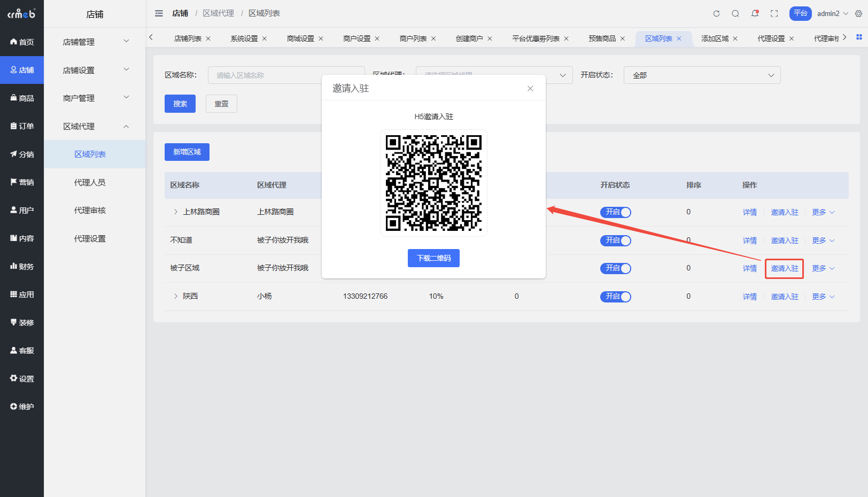Expand the 店铺设置 menu
Screen dimensions: 868x497
point(95,70)
